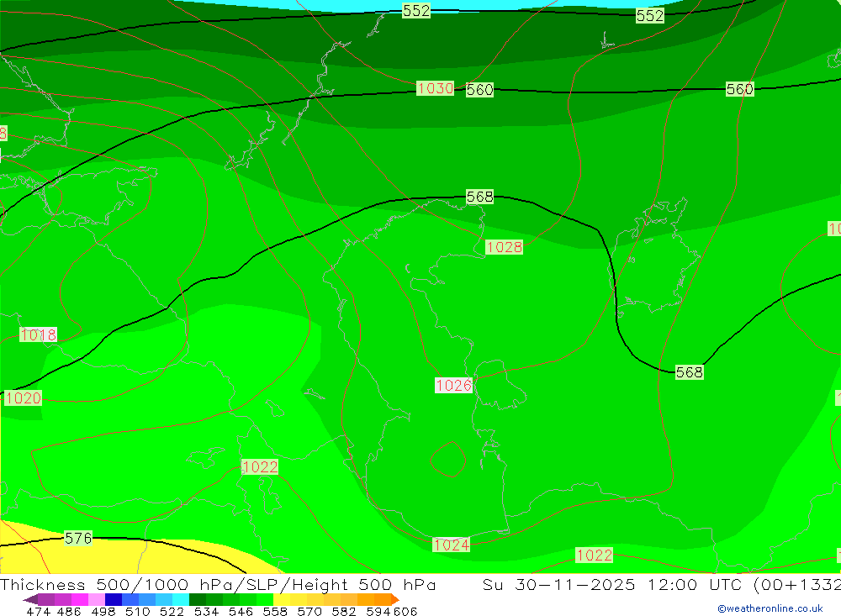Select the cyan legend swatch
This screenshot has height=616, width=841.
point(181,599)
